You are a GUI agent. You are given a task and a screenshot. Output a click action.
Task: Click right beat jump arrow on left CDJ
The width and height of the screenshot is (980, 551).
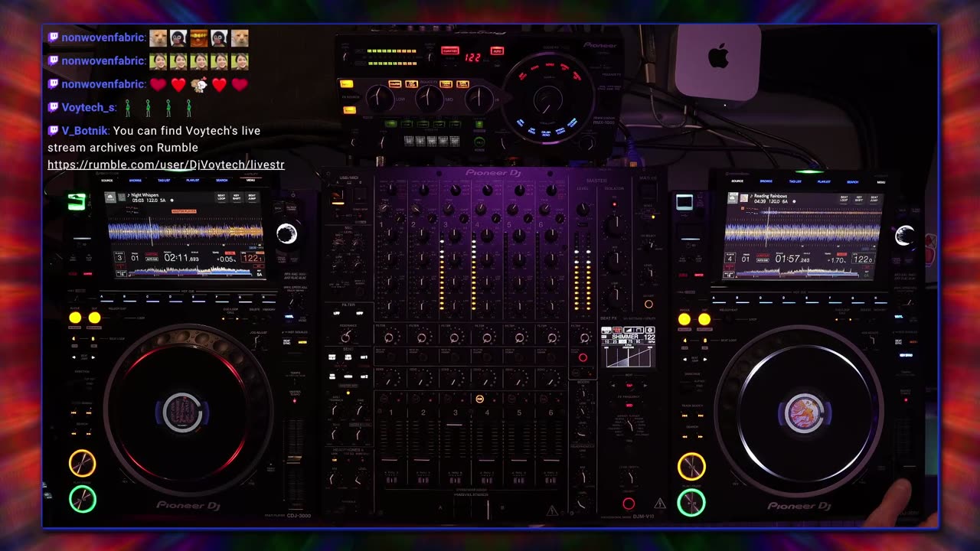coord(93,357)
